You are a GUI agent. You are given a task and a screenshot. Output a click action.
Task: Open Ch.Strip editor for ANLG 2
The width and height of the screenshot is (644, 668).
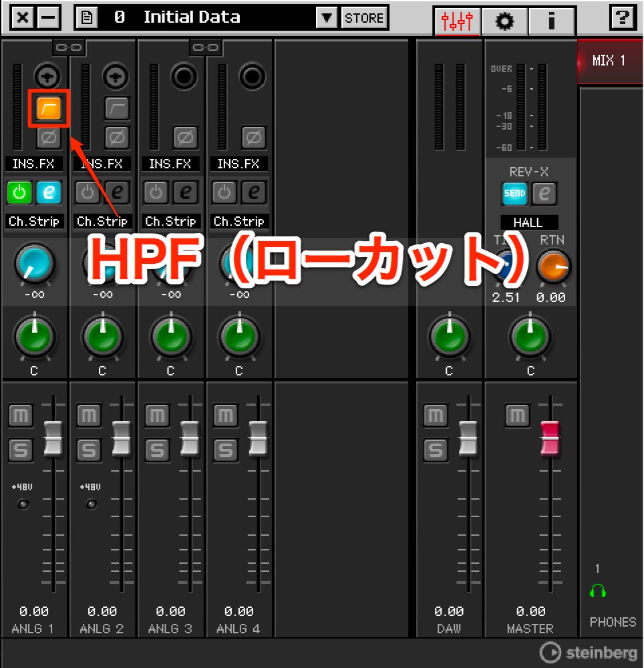point(117,192)
